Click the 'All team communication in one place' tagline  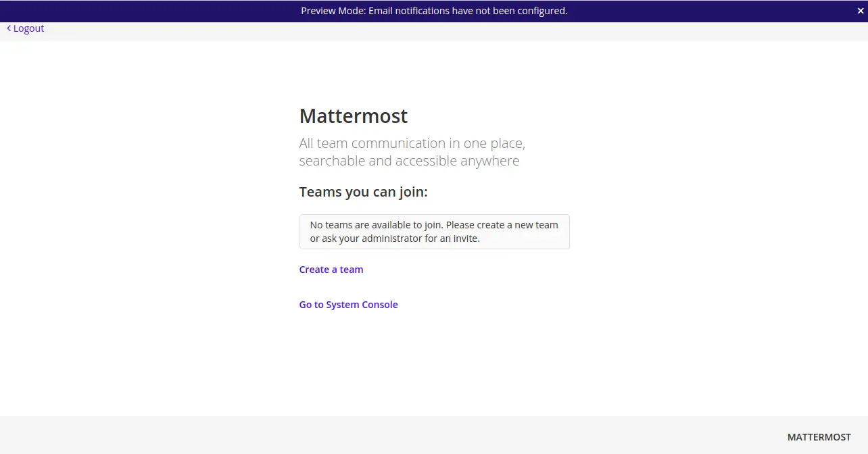click(412, 152)
